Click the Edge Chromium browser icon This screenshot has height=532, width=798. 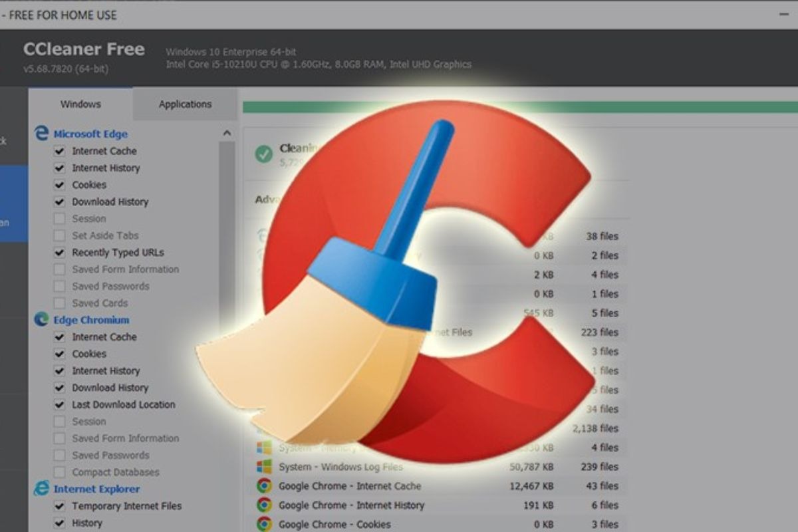click(42, 320)
